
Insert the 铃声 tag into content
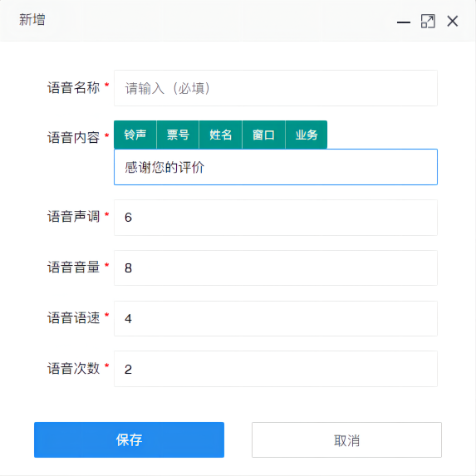click(135, 135)
